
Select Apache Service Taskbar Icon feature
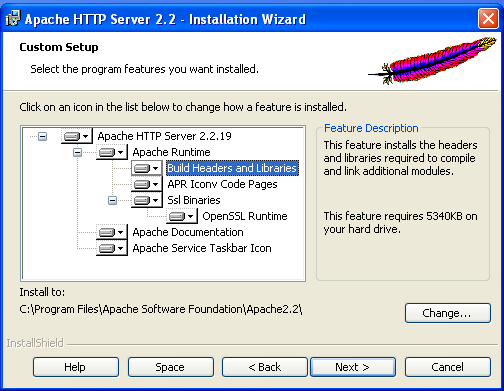click(202, 248)
